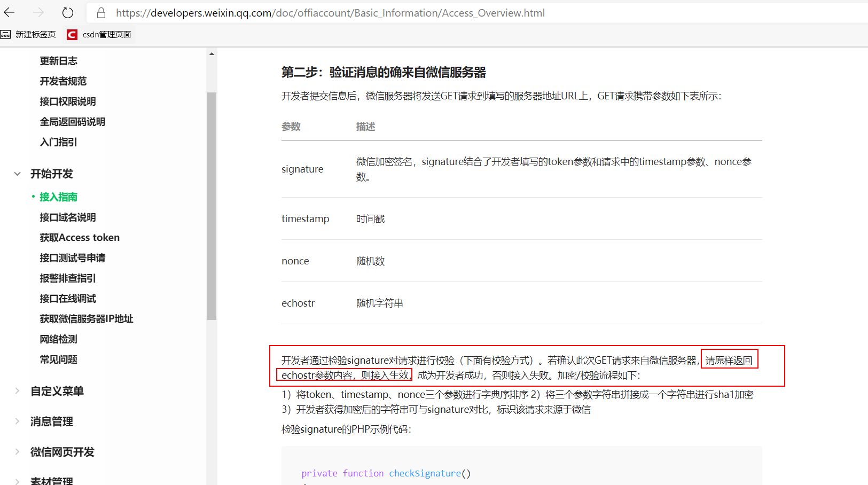Click the red CSDN favicon on the bookmarks bar
The image size is (868, 485).
click(71, 34)
